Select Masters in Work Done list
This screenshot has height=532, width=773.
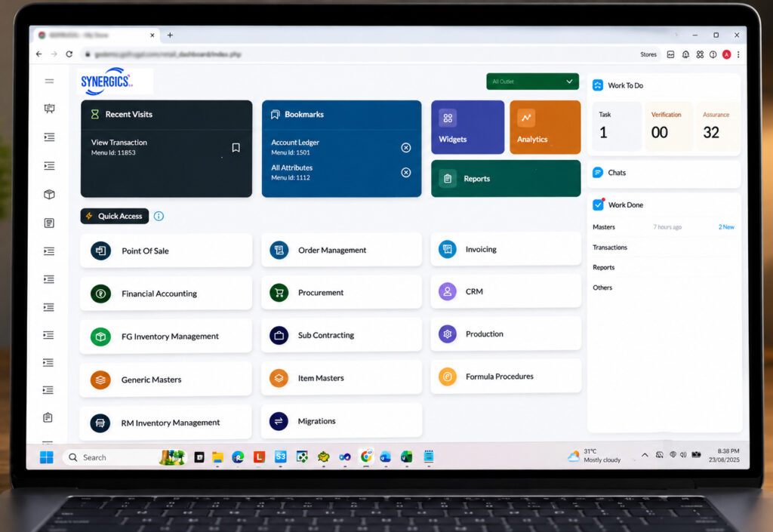coord(604,227)
